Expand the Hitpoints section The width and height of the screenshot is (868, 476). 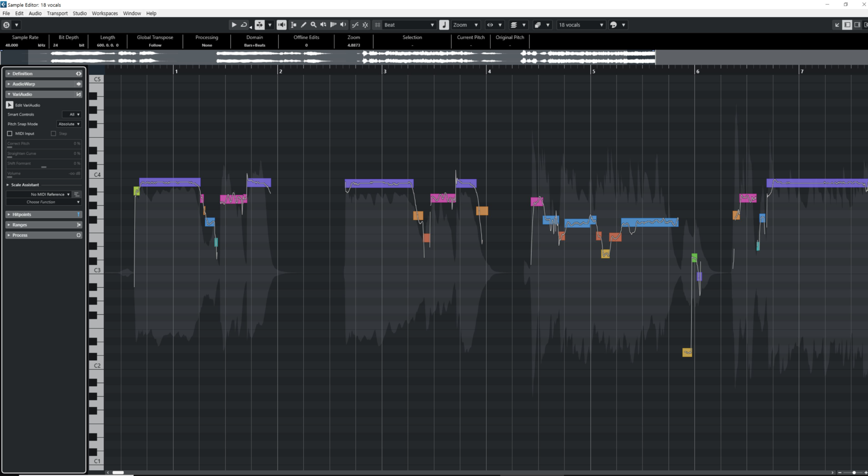click(22, 214)
